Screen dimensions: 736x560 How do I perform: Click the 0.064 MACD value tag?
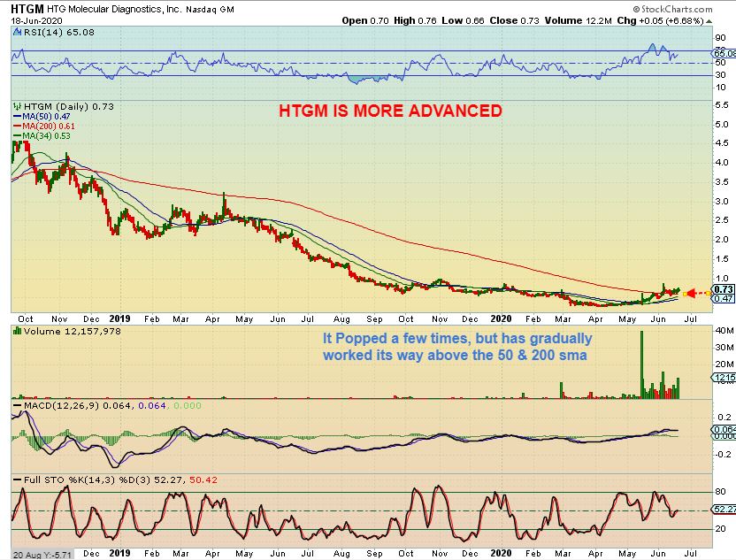724,429
